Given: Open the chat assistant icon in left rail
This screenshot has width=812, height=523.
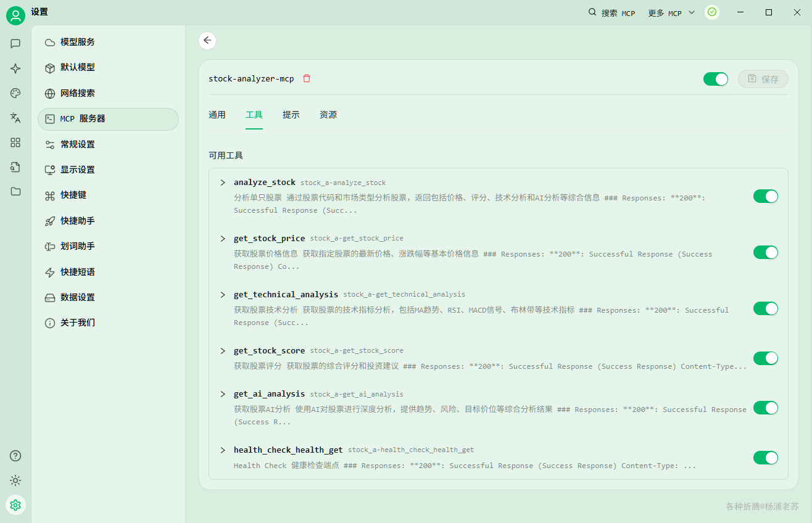Looking at the screenshot, I should (x=15, y=44).
